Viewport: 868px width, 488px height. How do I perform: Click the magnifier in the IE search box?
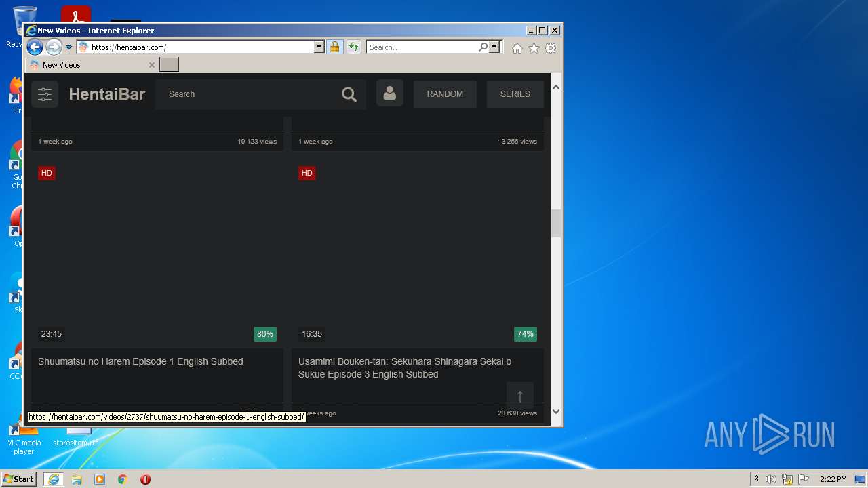pos(483,47)
